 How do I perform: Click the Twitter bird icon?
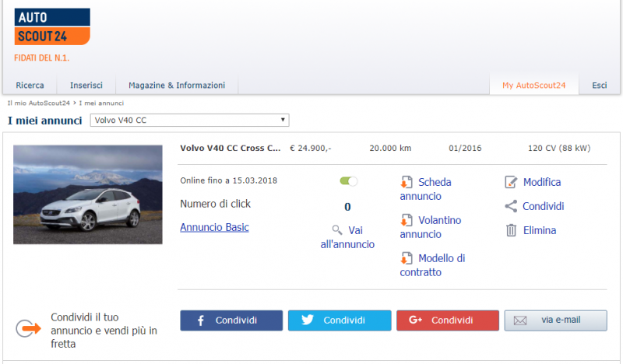308,320
